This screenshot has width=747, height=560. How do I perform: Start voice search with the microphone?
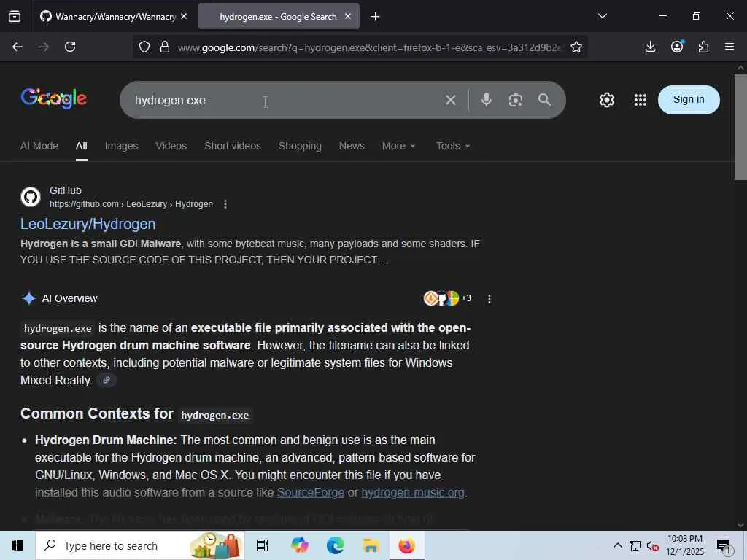coord(487,100)
